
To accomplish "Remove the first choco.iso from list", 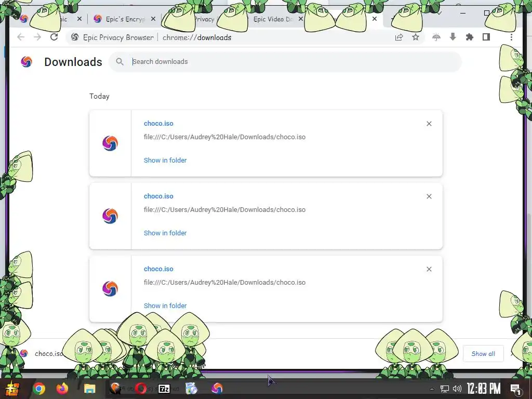I will pos(429,124).
